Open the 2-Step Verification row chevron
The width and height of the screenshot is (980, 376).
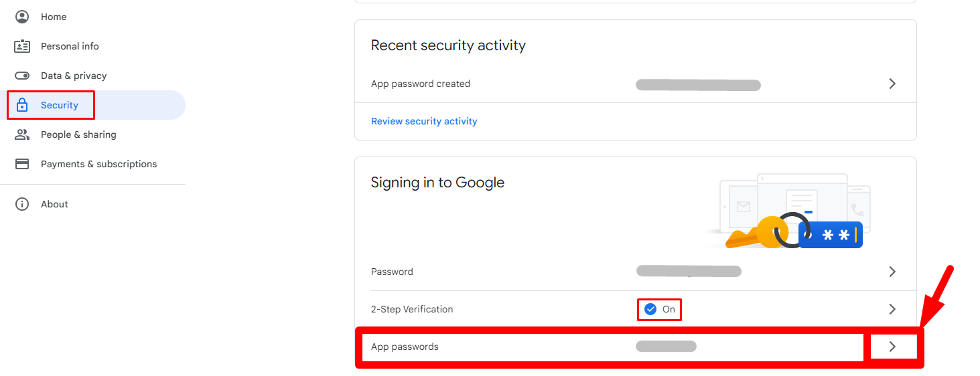coord(892,309)
